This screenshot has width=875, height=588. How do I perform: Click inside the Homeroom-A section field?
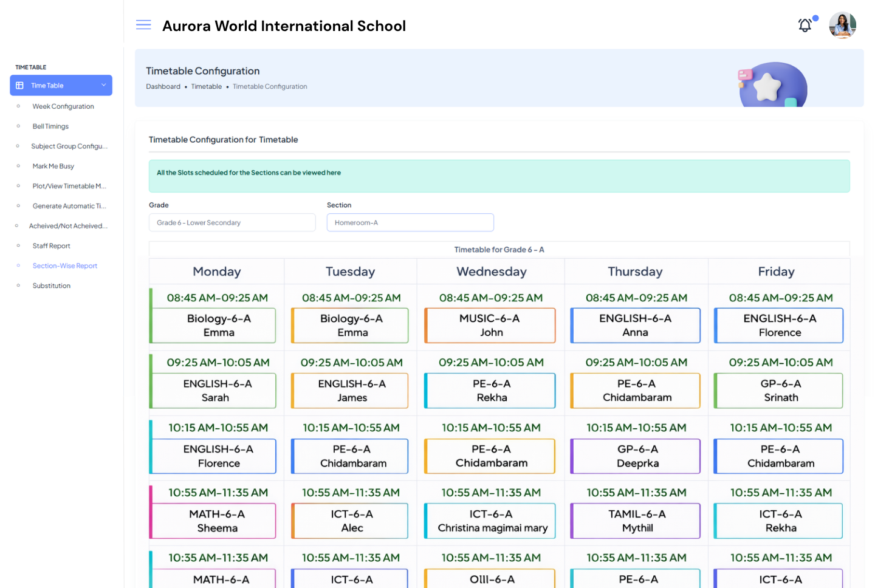coord(410,222)
